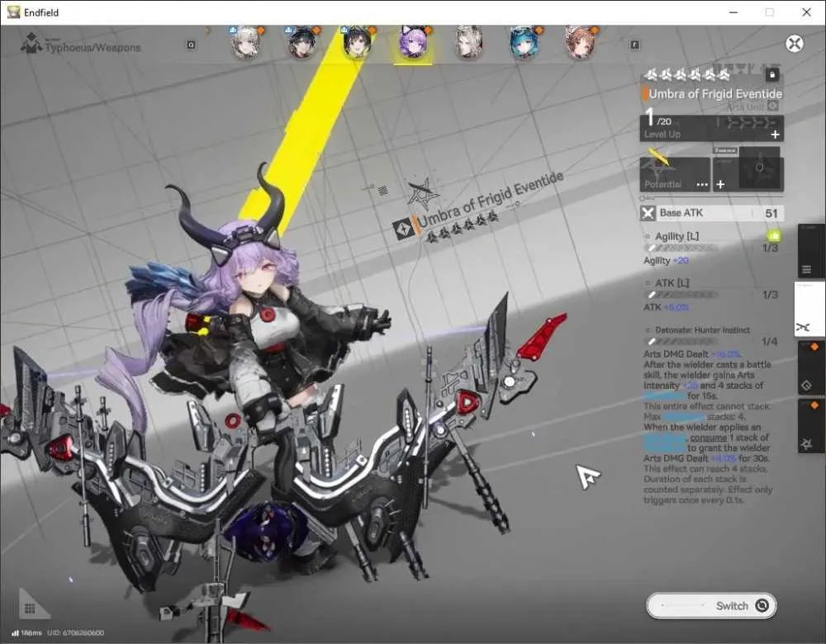The width and height of the screenshot is (826, 644).
Task: Click the Arts Unit weapon type icon
Action: pos(773,107)
